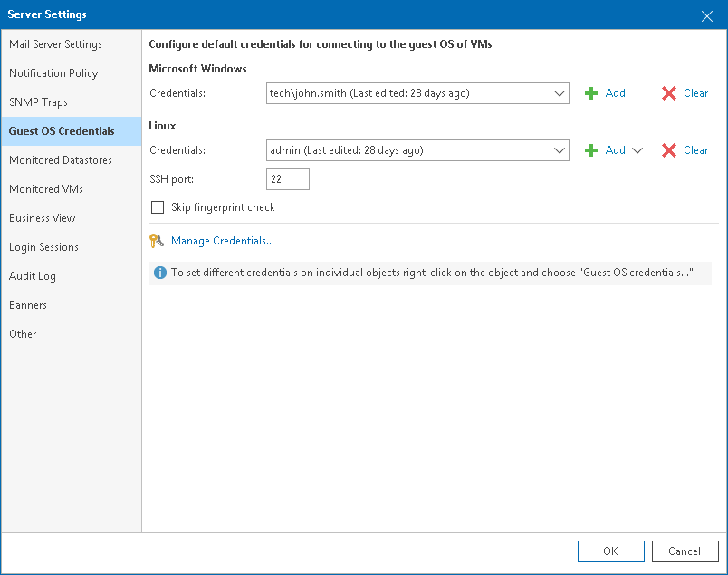Enable the Skip fingerprint check option
The height and width of the screenshot is (575, 728).
[158, 207]
